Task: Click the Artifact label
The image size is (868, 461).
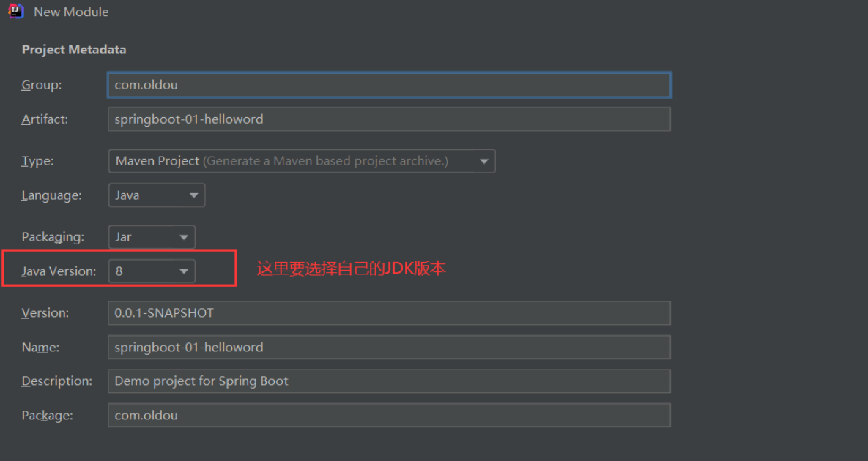Action: (x=45, y=119)
